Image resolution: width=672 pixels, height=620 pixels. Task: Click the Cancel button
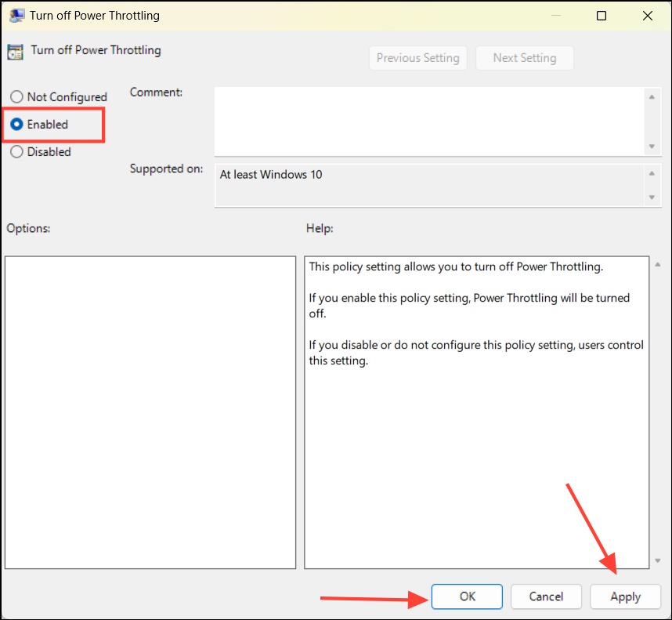(x=546, y=596)
